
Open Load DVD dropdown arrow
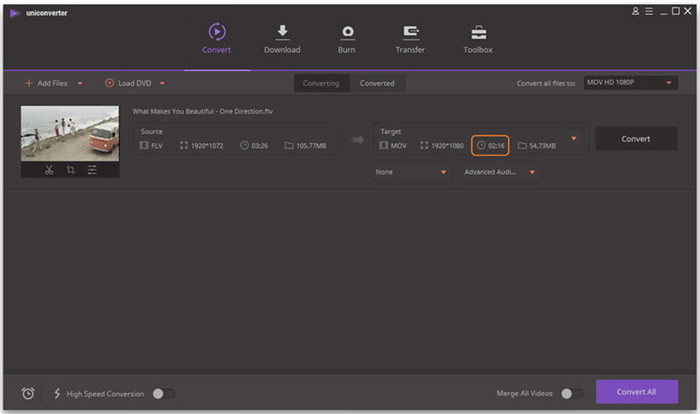pyautogui.click(x=162, y=83)
